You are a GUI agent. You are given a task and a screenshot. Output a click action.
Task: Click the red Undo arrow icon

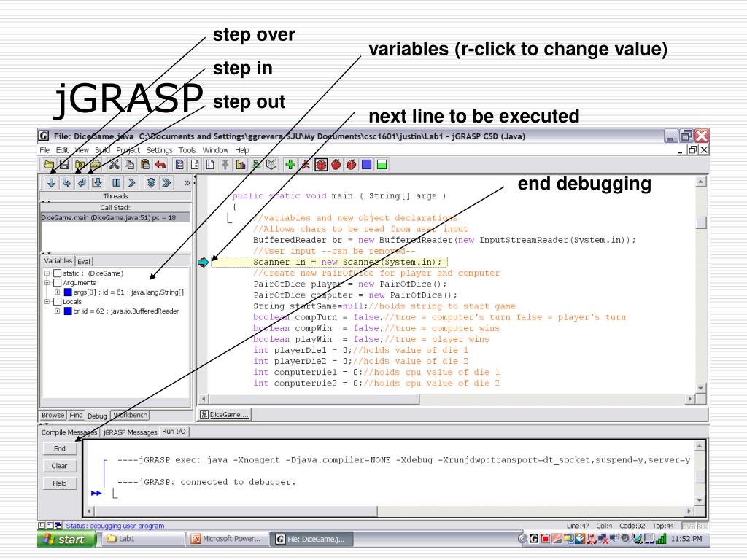point(160,165)
